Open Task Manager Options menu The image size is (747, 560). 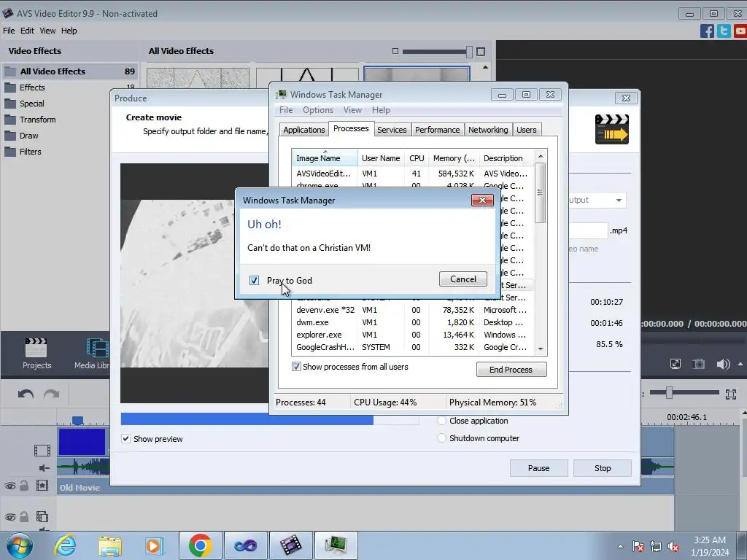click(318, 110)
